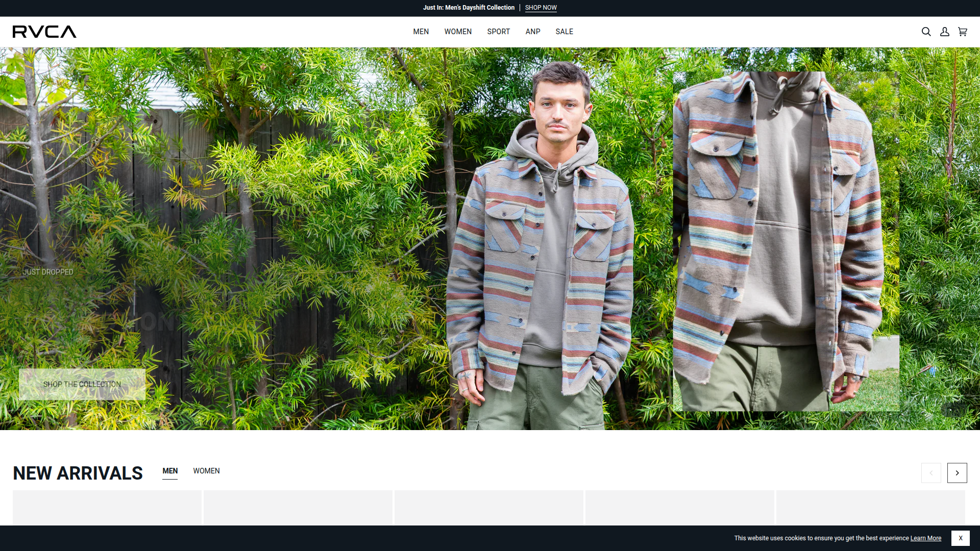Click the user account icon
Viewport: 980px width, 551px height.
coord(945,32)
